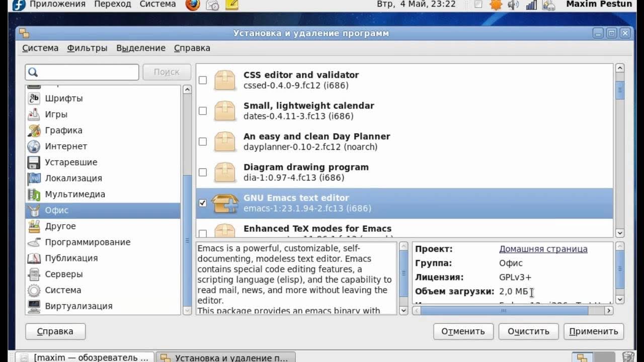Check the CSS editor and validator package

tap(203, 80)
